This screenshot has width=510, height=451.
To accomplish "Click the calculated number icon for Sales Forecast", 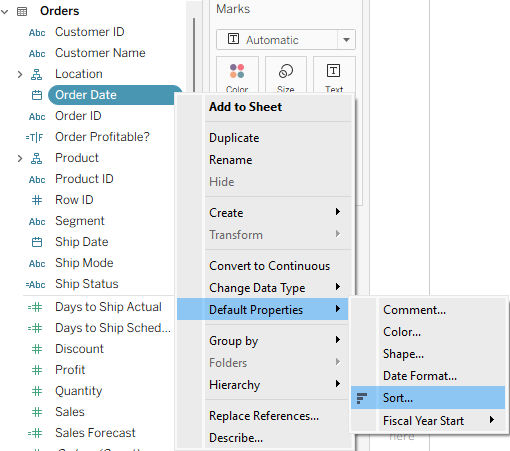I will pos(35,433).
